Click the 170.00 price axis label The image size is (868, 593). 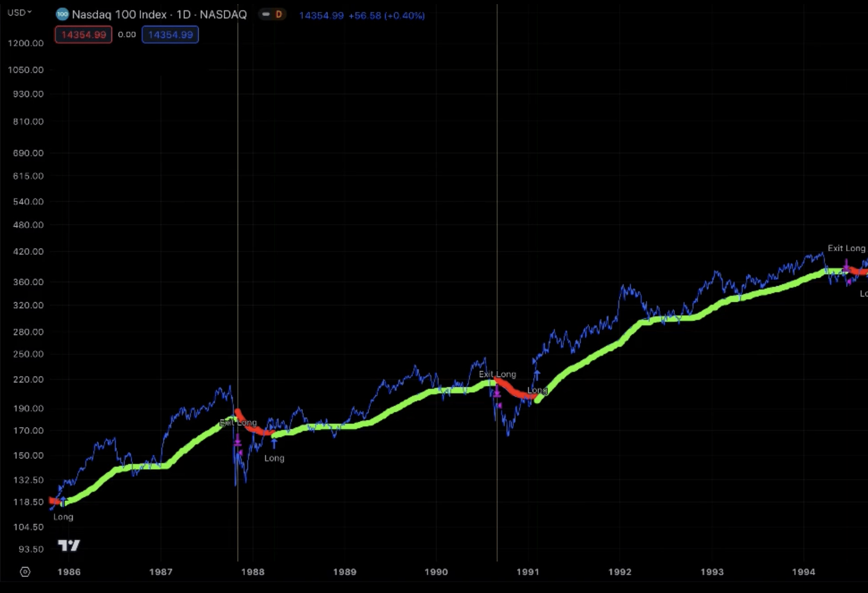click(x=28, y=430)
